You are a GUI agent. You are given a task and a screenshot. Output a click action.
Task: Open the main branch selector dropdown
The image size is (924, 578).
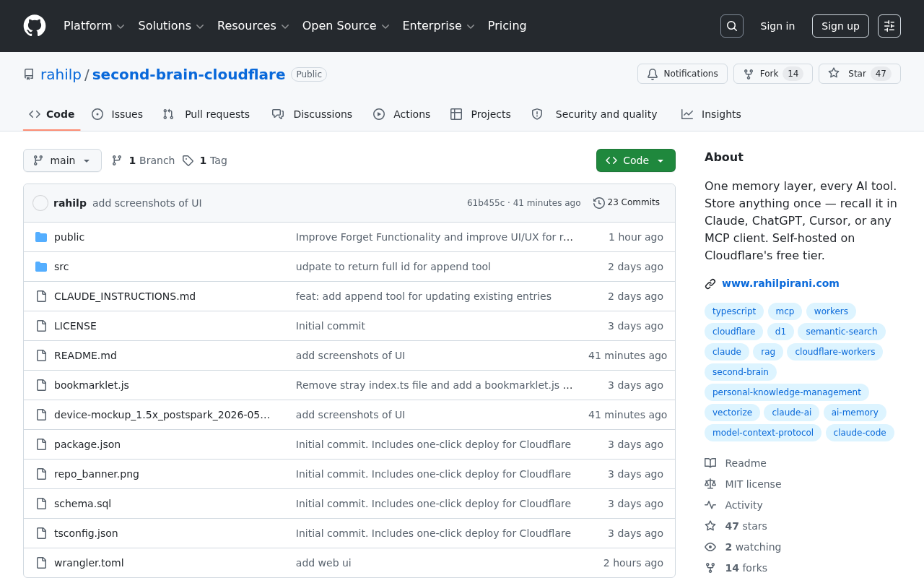(62, 160)
